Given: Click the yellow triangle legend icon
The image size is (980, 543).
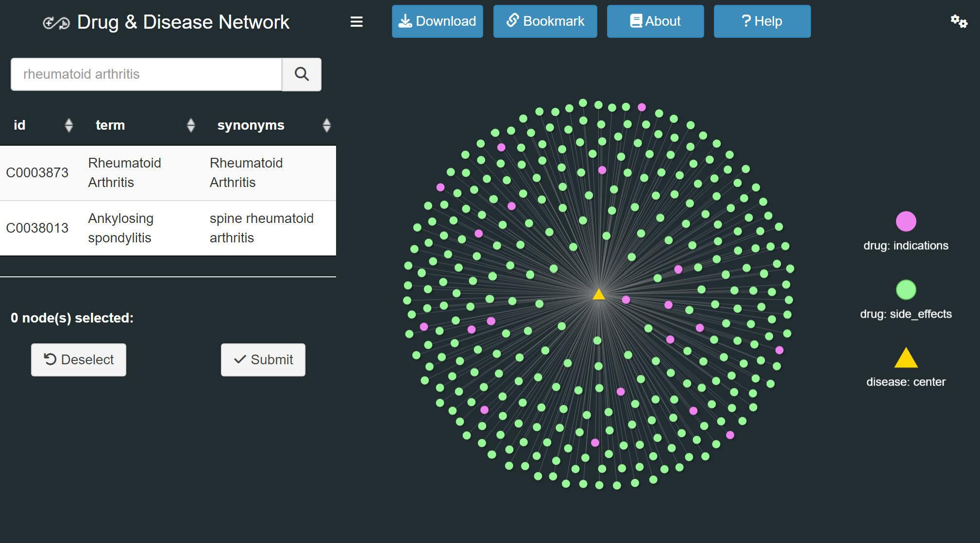Looking at the screenshot, I should tap(906, 358).
